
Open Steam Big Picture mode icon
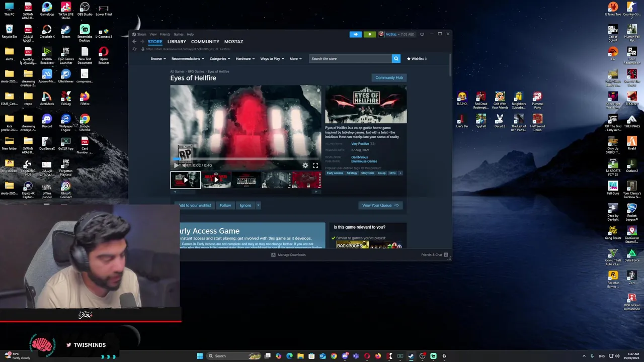(x=422, y=34)
